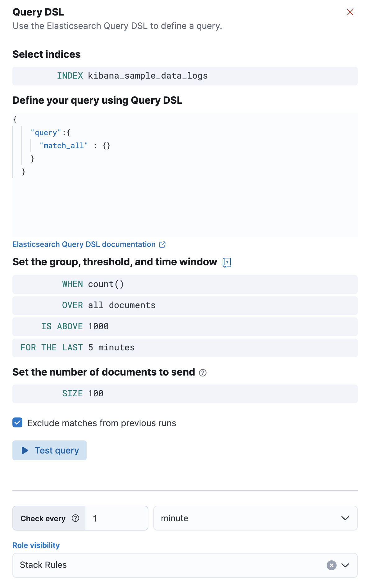This screenshot has height=588, width=376.
Task: Click the external link icon after documentation link
Action: tap(162, 244)
